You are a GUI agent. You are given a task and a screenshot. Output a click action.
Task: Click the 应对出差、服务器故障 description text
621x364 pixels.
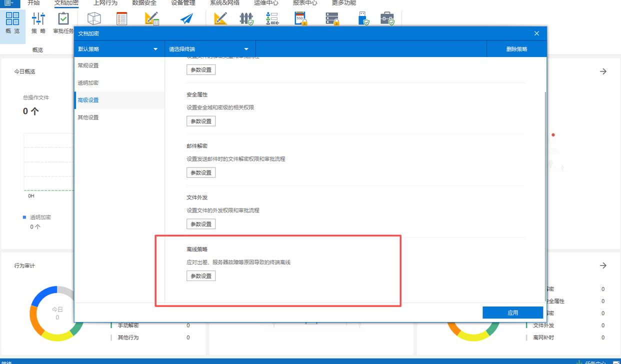238,262
